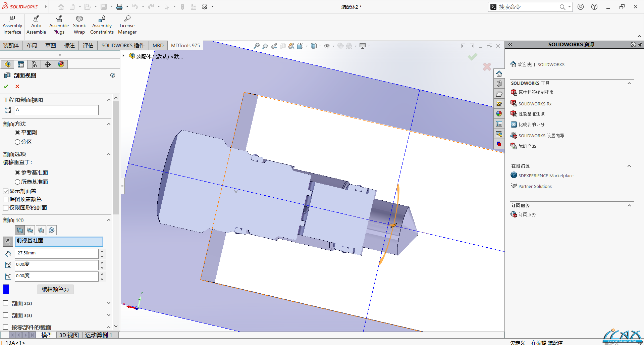The height and width of the screenshot is (345, 644).
Task: Collapse the 剖面方法 section
Action: click(x=108, y=124)
